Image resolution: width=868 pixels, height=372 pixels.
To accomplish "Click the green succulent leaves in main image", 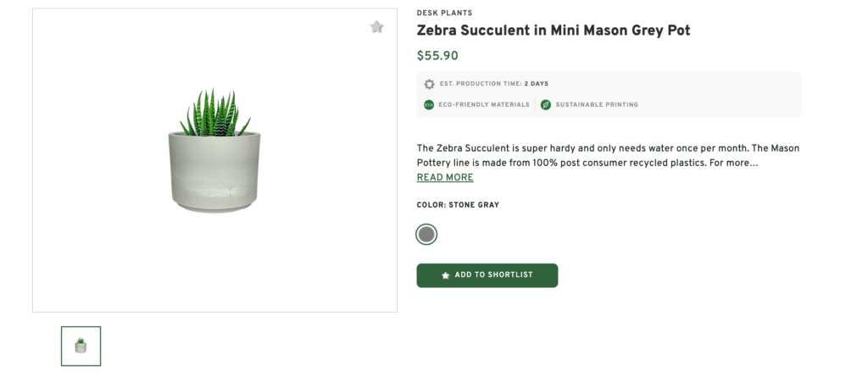I will click(x=214, y=114).
